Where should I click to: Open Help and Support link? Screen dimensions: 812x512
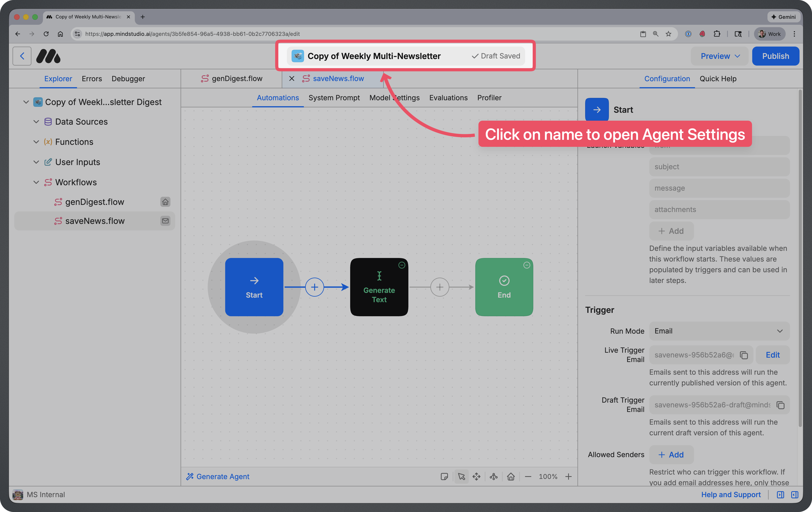[x=731, y=495]
